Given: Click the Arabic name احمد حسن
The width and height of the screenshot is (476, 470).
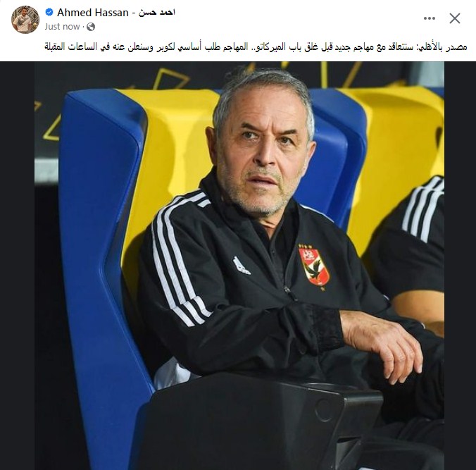Looking at the screenshot, I should [157, 13].
